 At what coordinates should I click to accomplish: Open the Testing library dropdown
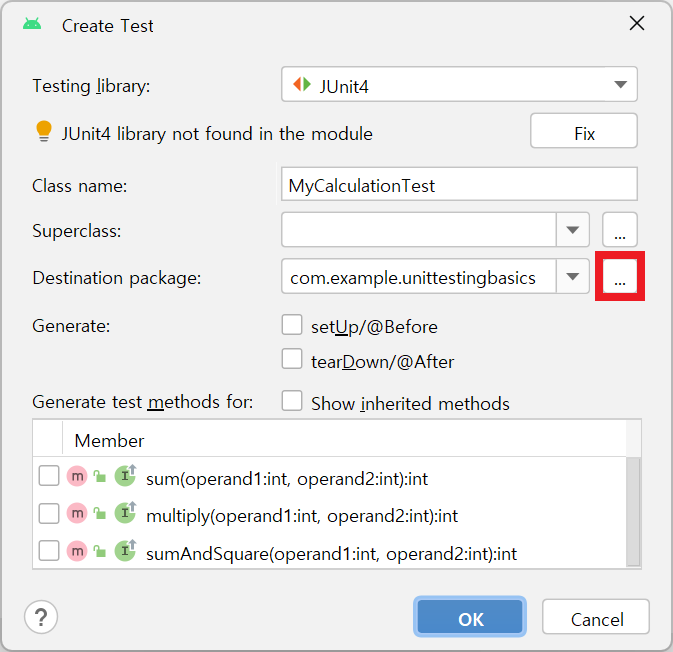point(459,84)
